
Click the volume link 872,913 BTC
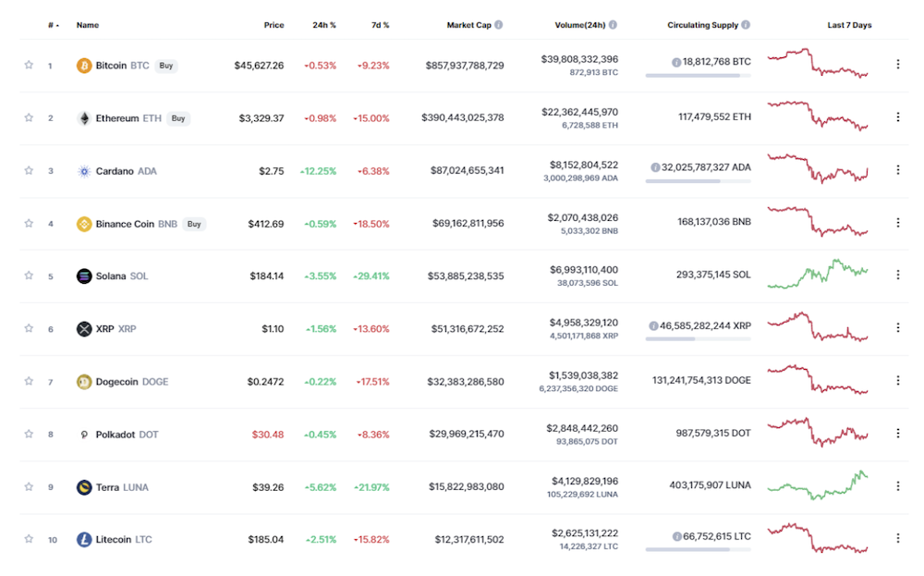[x=593, y=72]
